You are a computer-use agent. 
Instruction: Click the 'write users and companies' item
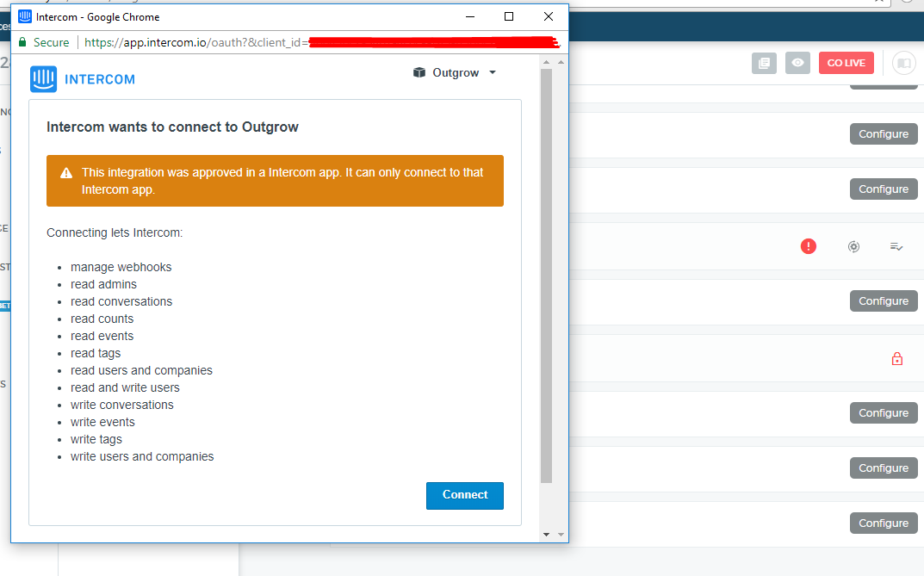point(142,456)
